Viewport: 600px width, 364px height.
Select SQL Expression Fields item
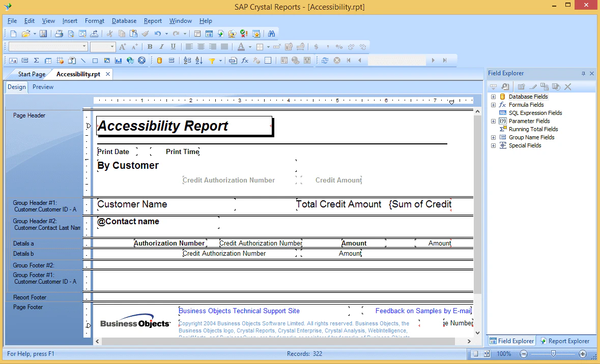tap(535, 113)
